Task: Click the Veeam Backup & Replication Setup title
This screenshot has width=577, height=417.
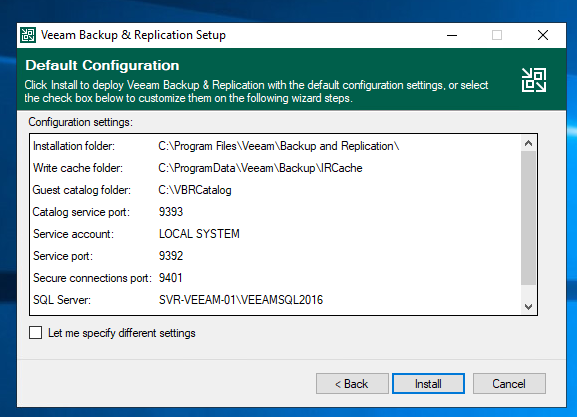Action: 133,35
